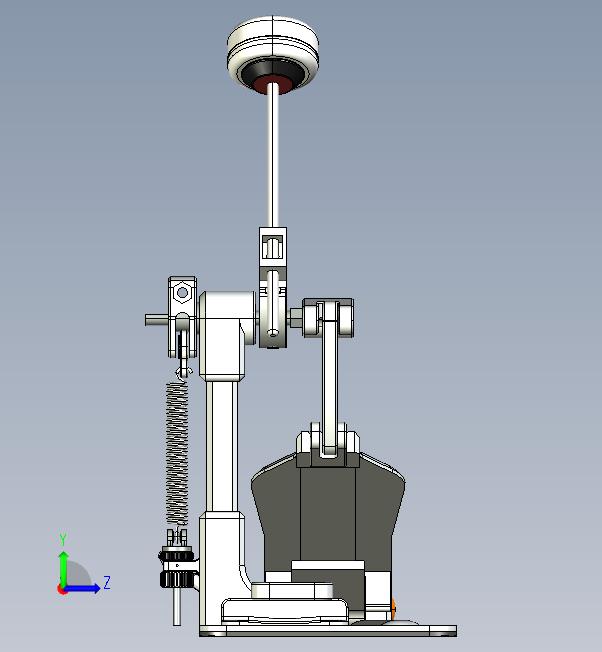
Task: Click the blue Z axis arrow of the triad
Action: pos(84,588)
